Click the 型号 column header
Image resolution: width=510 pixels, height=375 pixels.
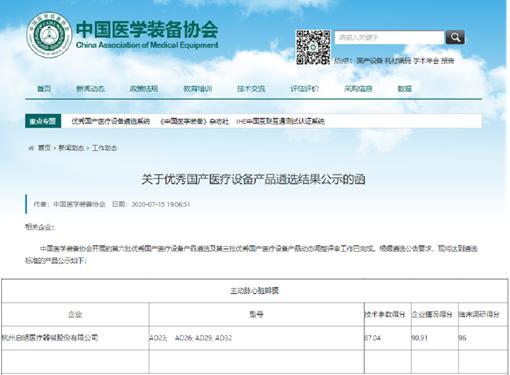(256, 314)
